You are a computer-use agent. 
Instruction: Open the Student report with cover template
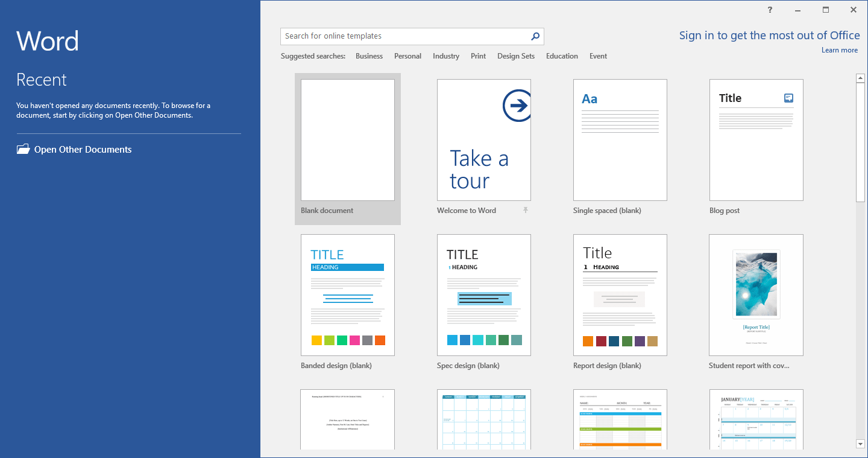point(756,294)
